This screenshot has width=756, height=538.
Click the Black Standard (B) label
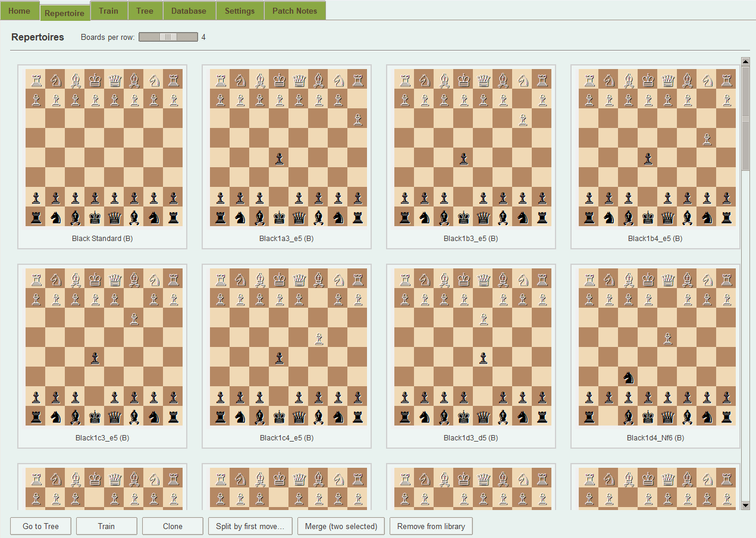click(102, 239)
